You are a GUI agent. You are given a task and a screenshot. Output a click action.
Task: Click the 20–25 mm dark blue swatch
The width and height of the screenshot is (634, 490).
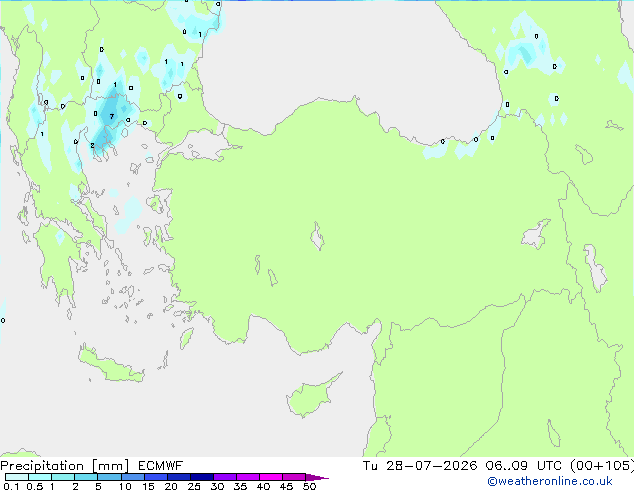click(179, 477)
